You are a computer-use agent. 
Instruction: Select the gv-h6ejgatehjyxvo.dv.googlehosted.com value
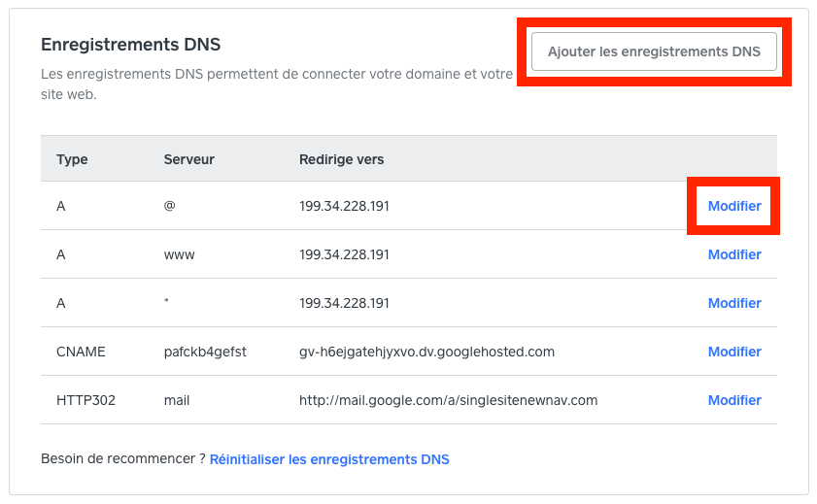[426, 352]
